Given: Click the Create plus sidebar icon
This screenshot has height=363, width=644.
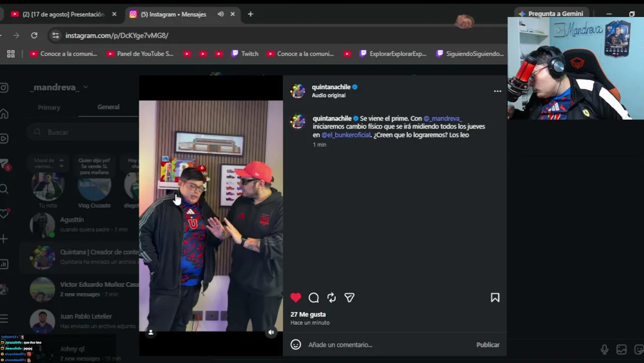Looking at the screenshot, I should pos(4,239).
